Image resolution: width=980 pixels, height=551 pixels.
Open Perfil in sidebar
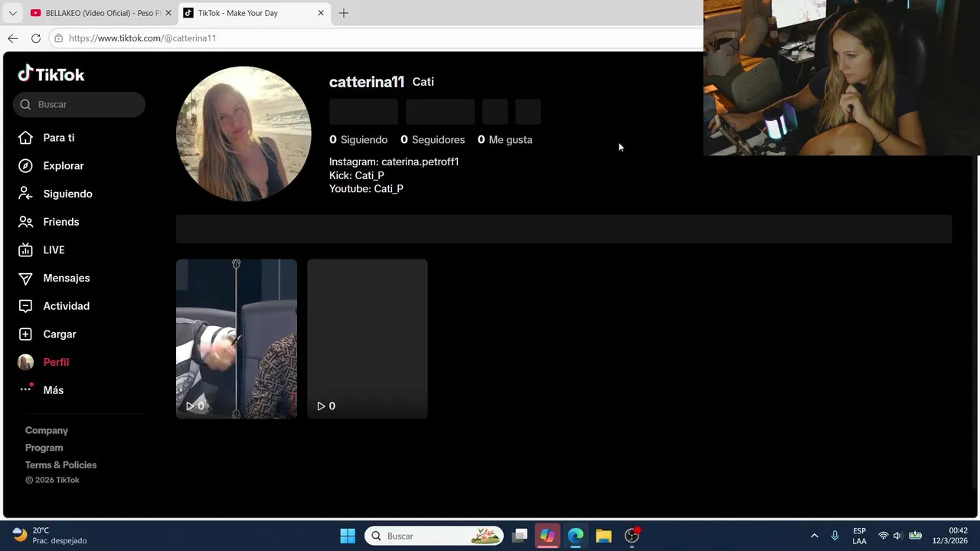coord(44,362)
